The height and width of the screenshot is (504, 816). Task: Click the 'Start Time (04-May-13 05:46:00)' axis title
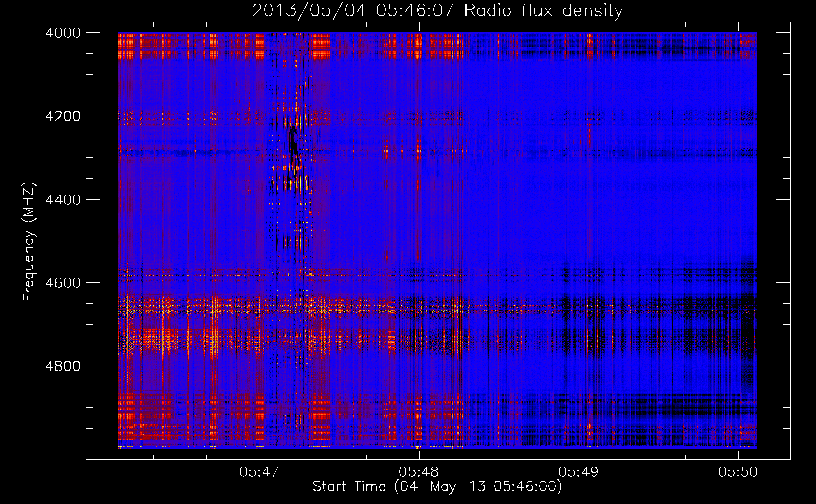click(x=437, y=487)
